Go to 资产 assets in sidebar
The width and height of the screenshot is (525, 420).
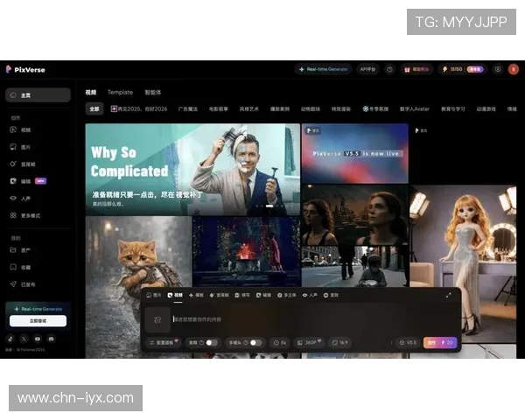tap(25, 250)
